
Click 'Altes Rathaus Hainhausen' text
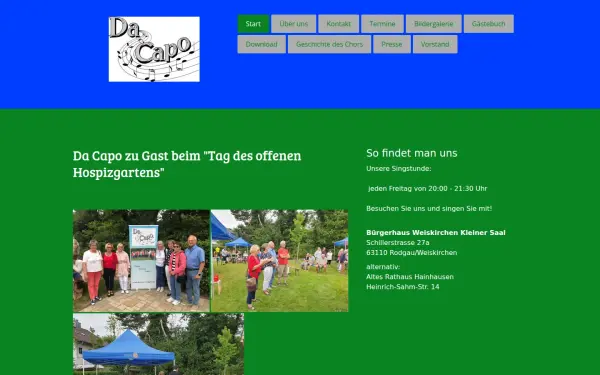410,277
